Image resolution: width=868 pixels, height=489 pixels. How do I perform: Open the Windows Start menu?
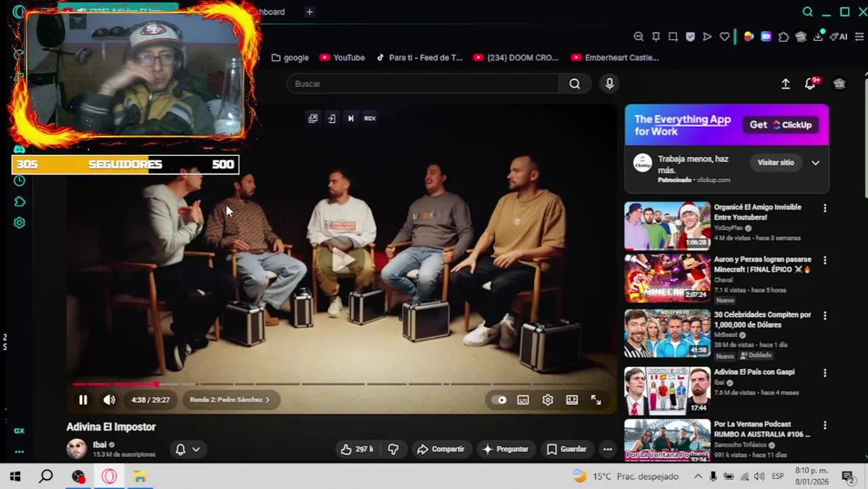15,476
